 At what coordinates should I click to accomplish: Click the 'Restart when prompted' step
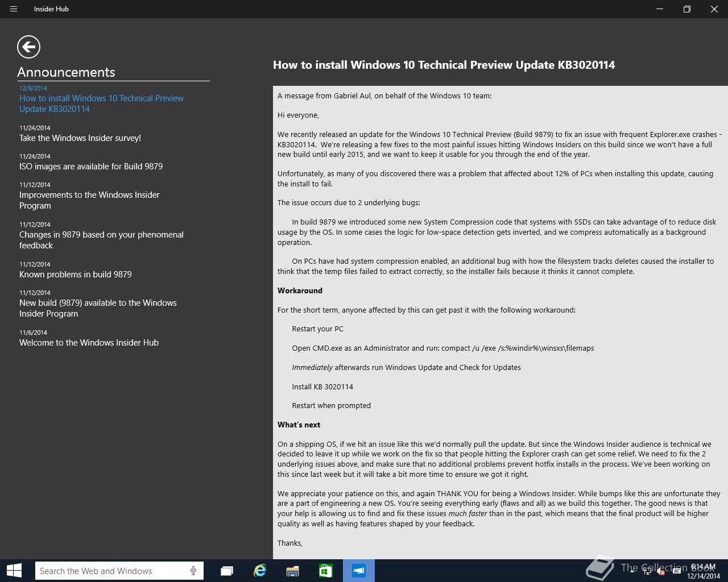pos(331,406)
